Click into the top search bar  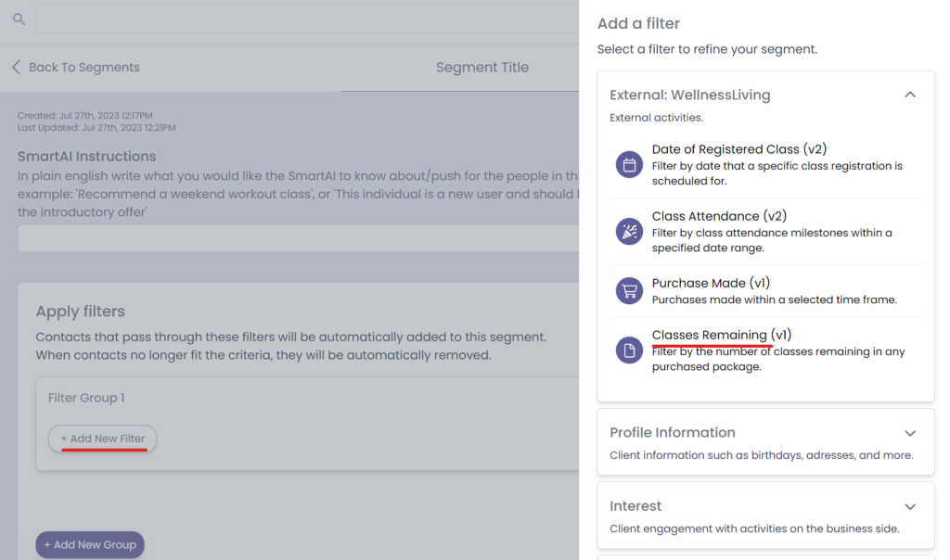coord(306,19)
